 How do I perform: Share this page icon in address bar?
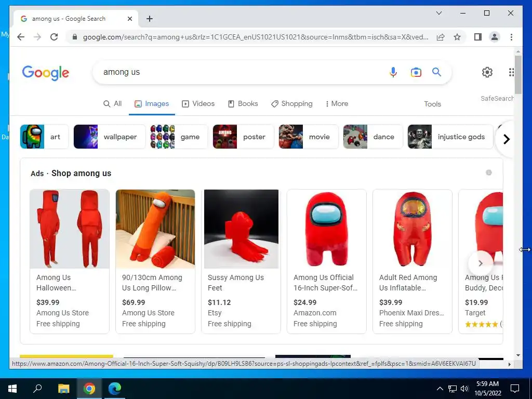click(441, 37)
